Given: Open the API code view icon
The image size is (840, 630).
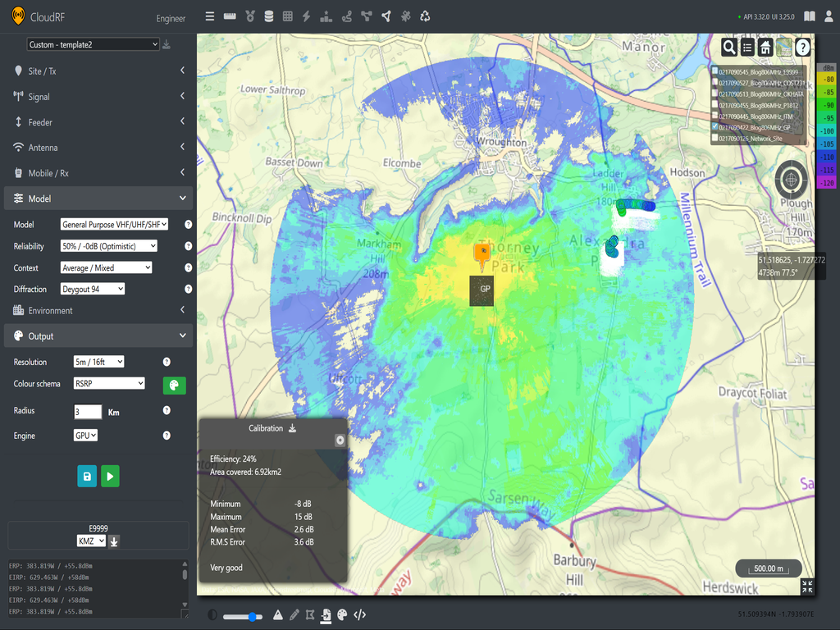Looking at the screenshot, I should point(360,615).
